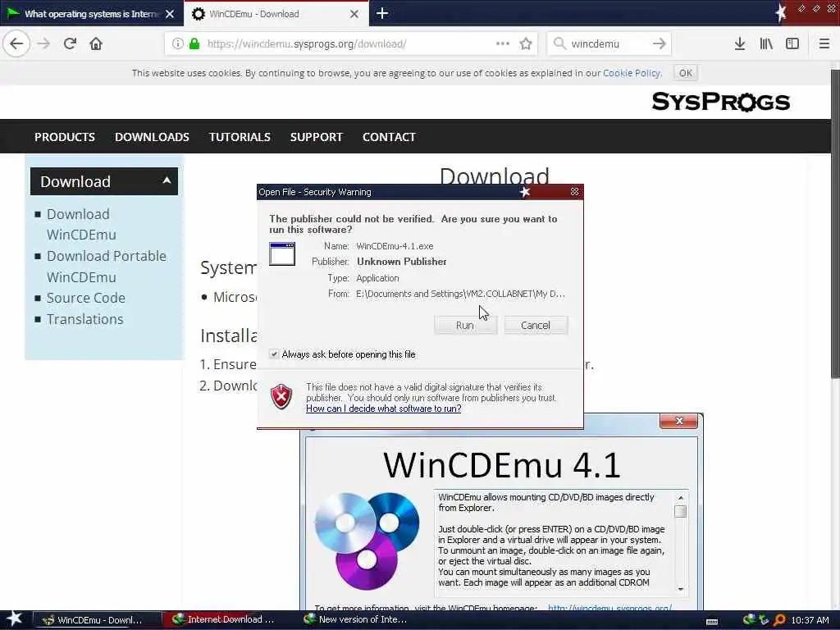Dismiss cookie notice with OK
The height and width of the screenshot is (630, 840).
pyautogui.click(x=685, y=73)
